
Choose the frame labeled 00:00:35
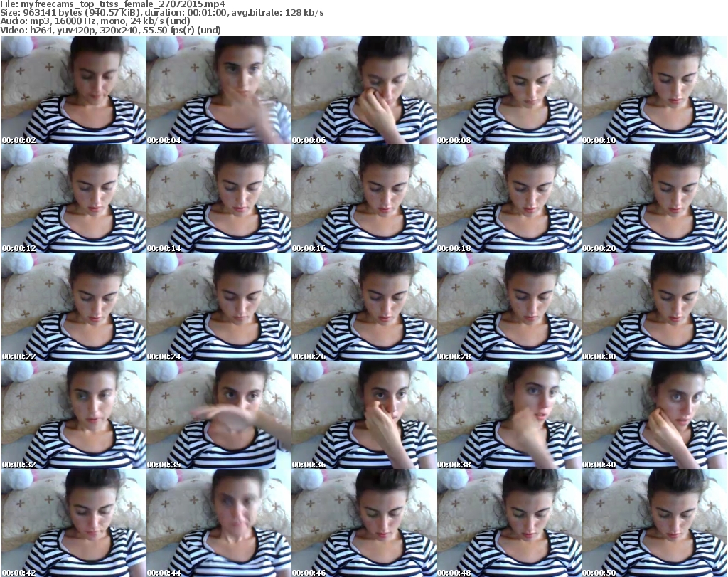(x=219, y=415)
